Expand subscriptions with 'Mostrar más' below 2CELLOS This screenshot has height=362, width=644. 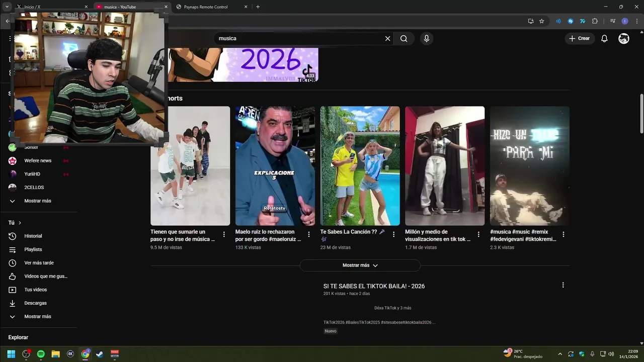(39, 201)
